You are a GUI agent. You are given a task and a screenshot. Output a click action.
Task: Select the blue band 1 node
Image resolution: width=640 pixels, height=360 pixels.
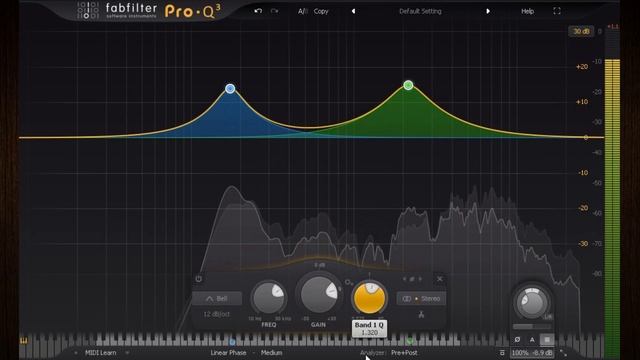(x=230, y=89)
